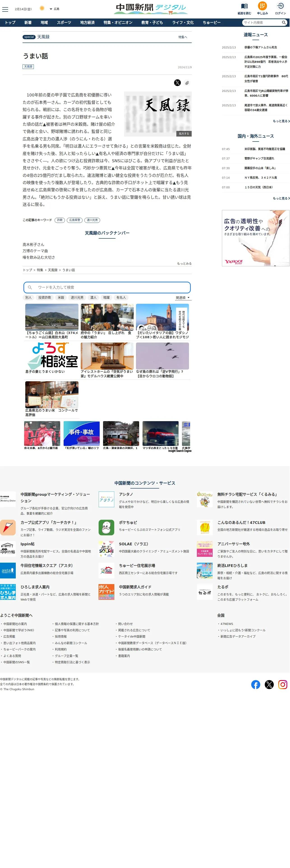Focus the サイト内検索 input field
Viewport: 290px width, 868px height.
coord(262,23)
